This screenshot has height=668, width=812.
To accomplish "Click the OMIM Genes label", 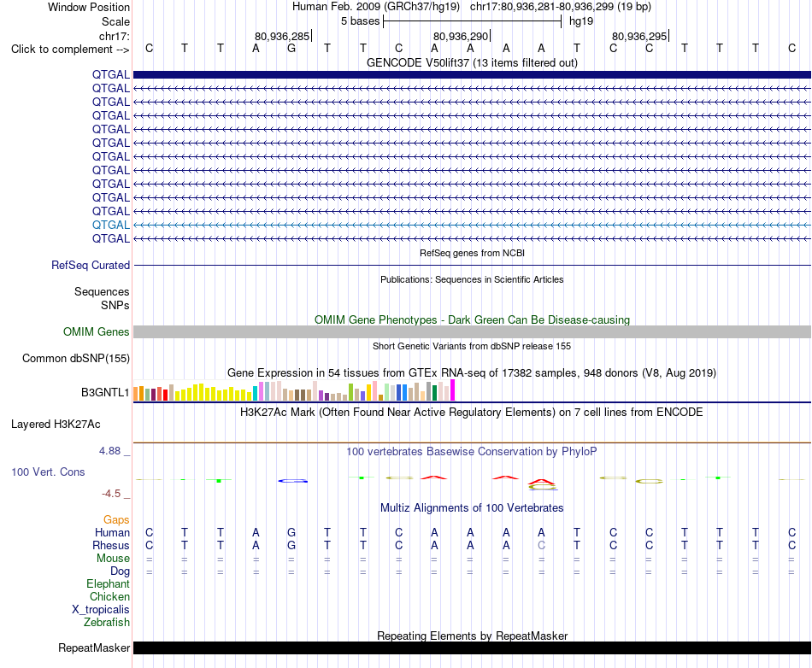I will coord(96,331).
